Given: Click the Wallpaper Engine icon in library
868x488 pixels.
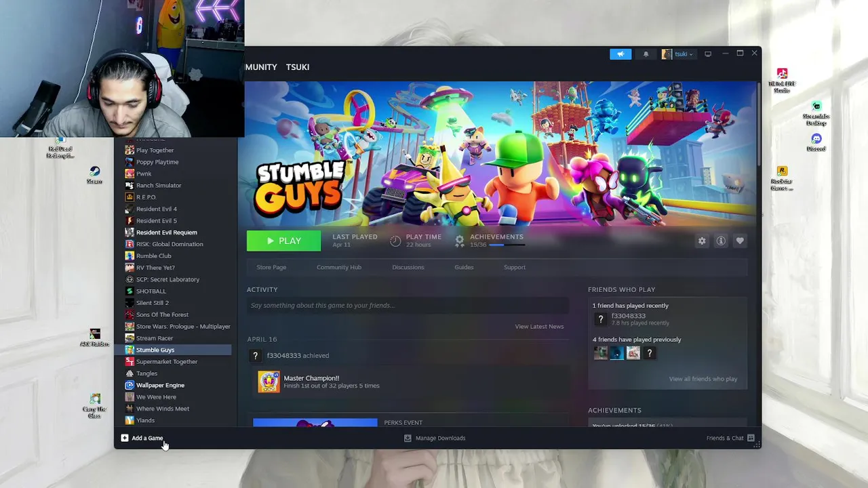Looking at the screenshot, I should pyautogui.click(x=130, y=385).
